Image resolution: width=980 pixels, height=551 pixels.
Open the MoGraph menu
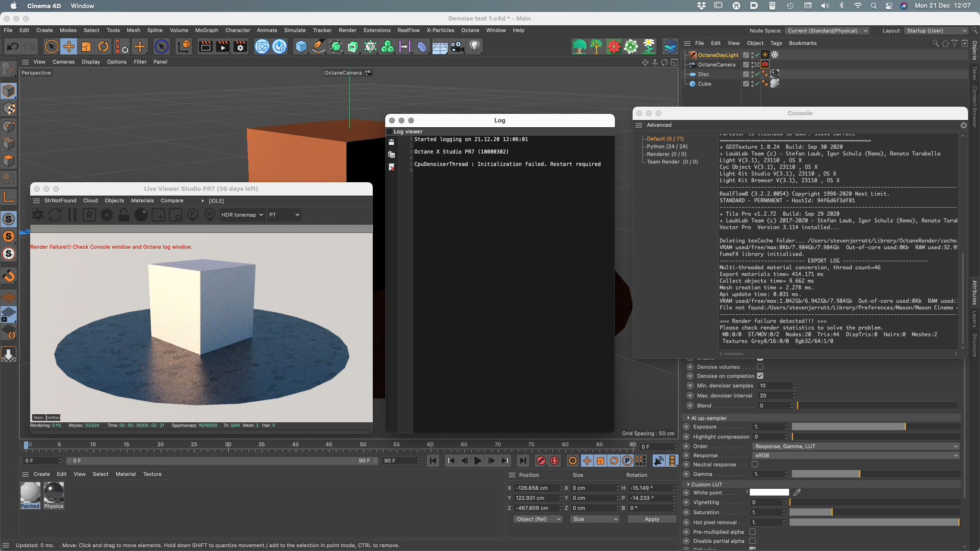pyautogui.click(x=206, y=30)
